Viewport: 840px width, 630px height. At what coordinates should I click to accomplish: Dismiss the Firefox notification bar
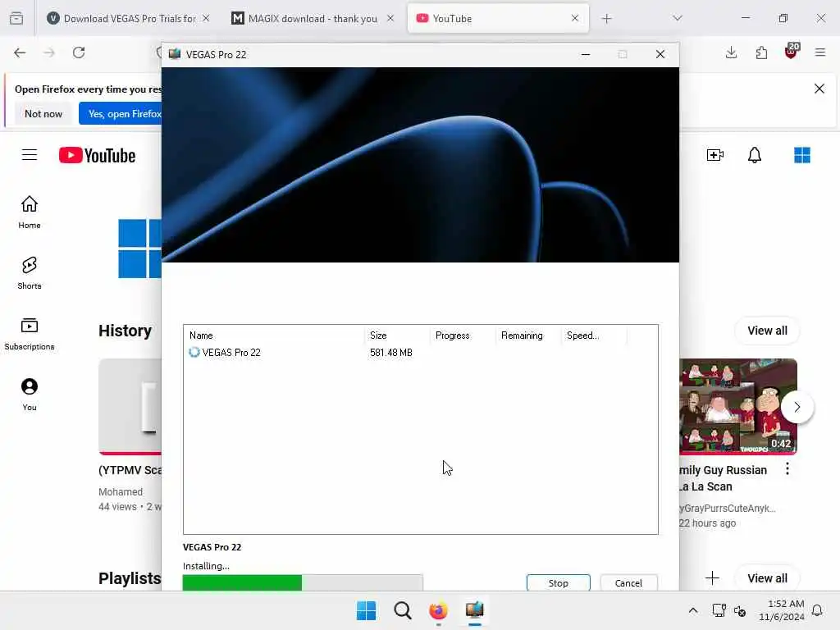click(819, 89)
